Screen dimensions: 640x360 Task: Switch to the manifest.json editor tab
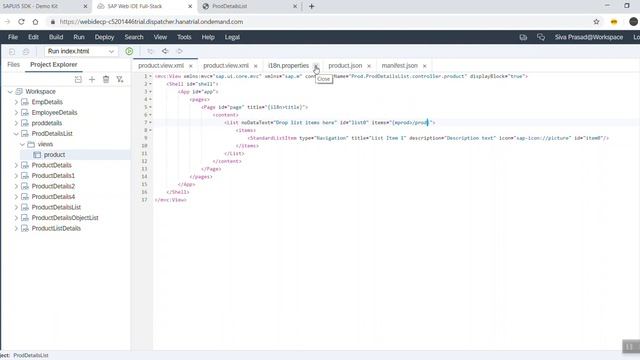(400, 66)
